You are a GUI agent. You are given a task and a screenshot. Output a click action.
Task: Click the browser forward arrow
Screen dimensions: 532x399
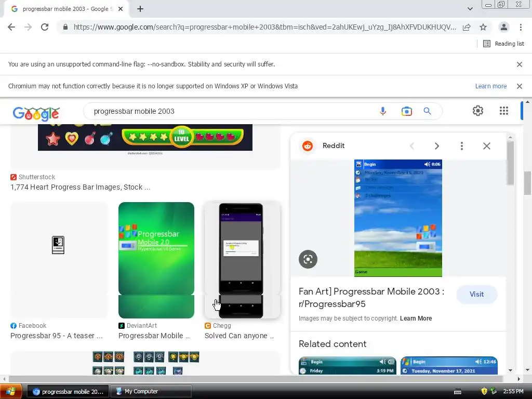(28, 27)
